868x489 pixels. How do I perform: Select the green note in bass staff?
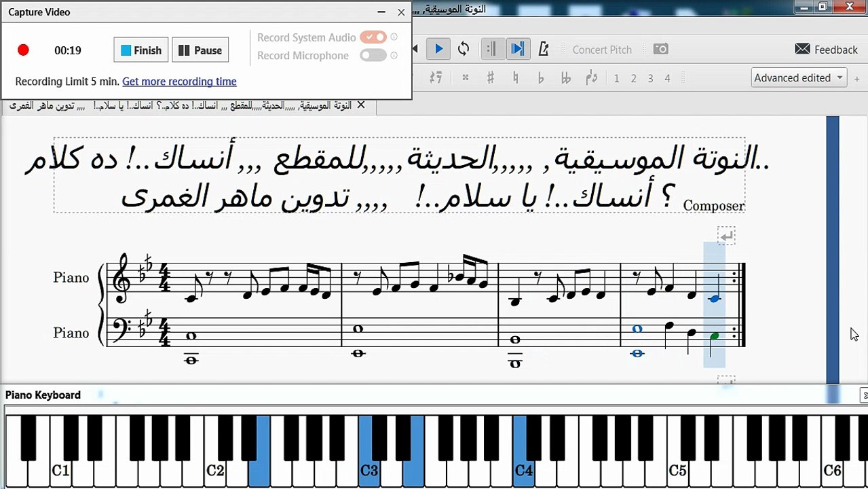pyautogui.click(x=714, y=337)
